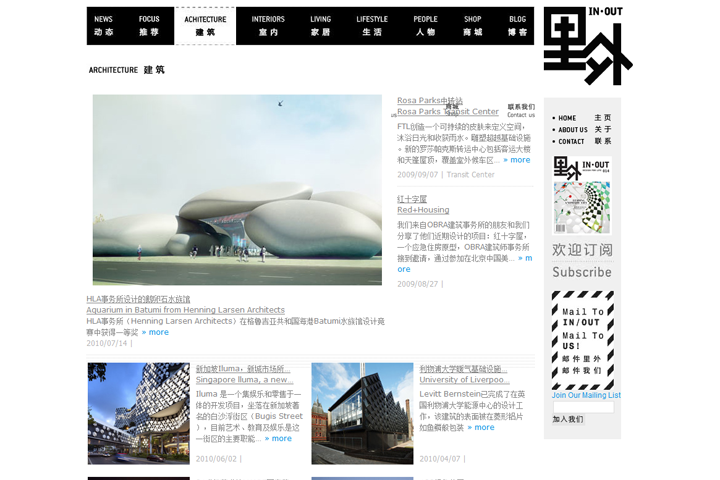
Task: Click the striped Mail To IN/OUT banner
Action: click(582, 340)
